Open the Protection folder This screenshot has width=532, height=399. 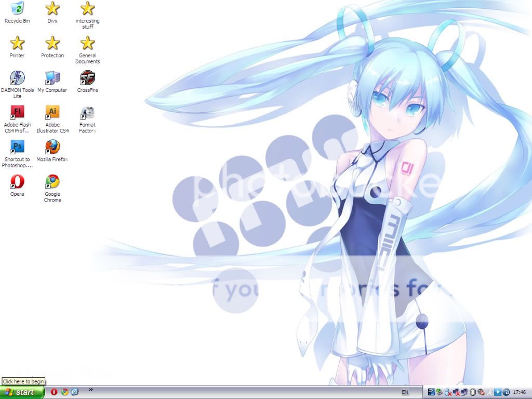coord(52,44)
